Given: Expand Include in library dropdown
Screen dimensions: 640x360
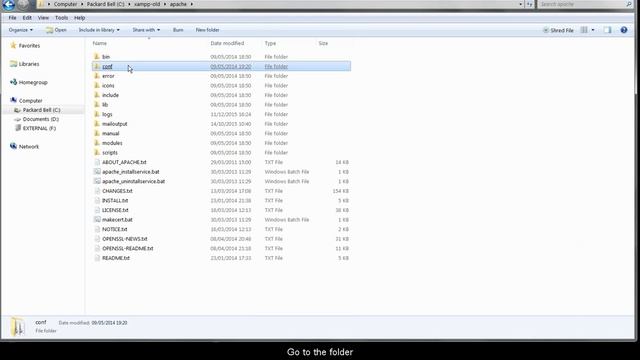Looking at the screenshot, I should point(99,30).
